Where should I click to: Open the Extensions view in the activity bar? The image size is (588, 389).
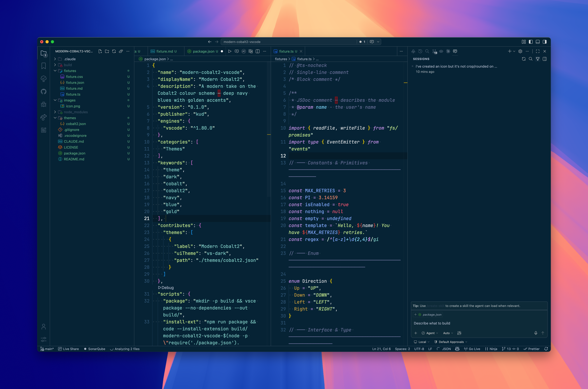point(44,130)
